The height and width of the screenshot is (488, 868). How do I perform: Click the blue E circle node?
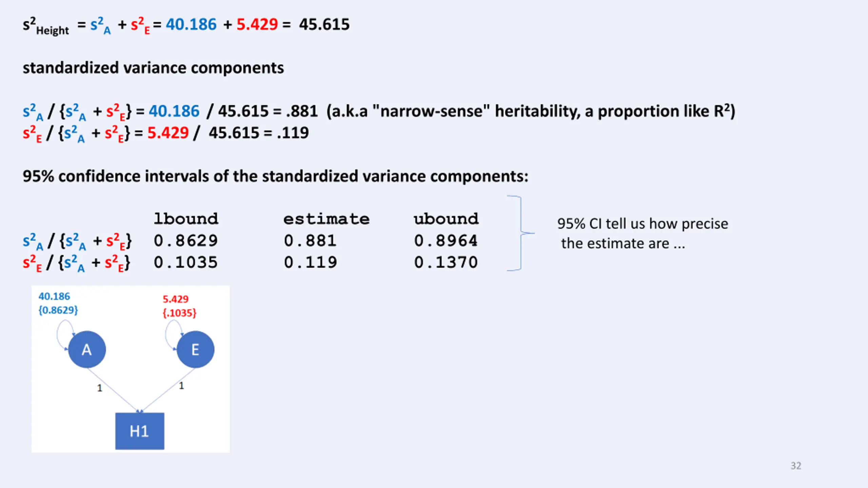(x=195, y=349)
